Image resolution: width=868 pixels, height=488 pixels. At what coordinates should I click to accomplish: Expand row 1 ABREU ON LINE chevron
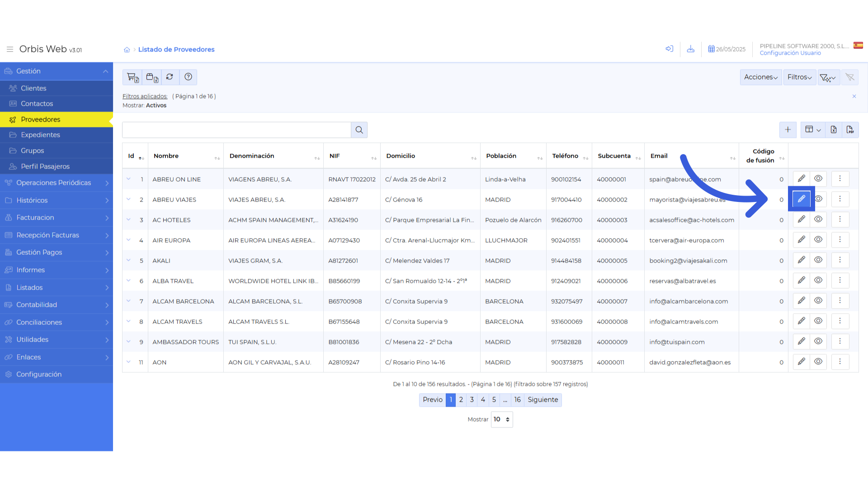tap(129, 179)
